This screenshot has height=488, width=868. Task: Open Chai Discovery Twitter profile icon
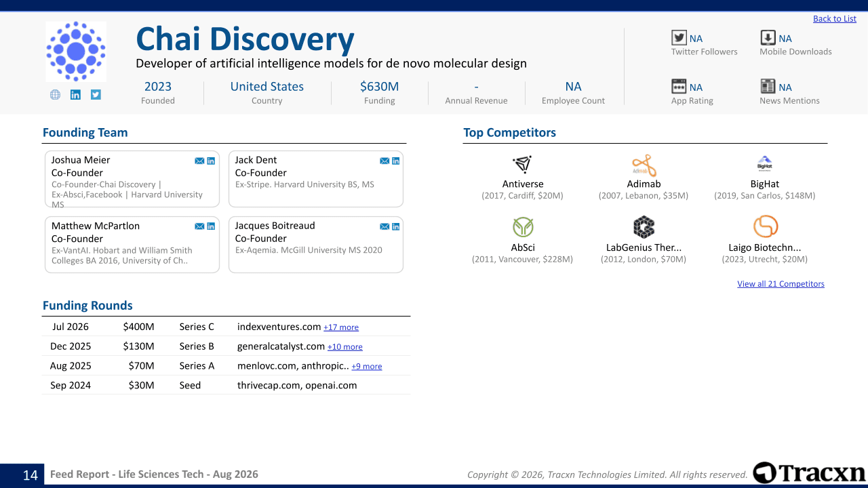coord(96,95)
